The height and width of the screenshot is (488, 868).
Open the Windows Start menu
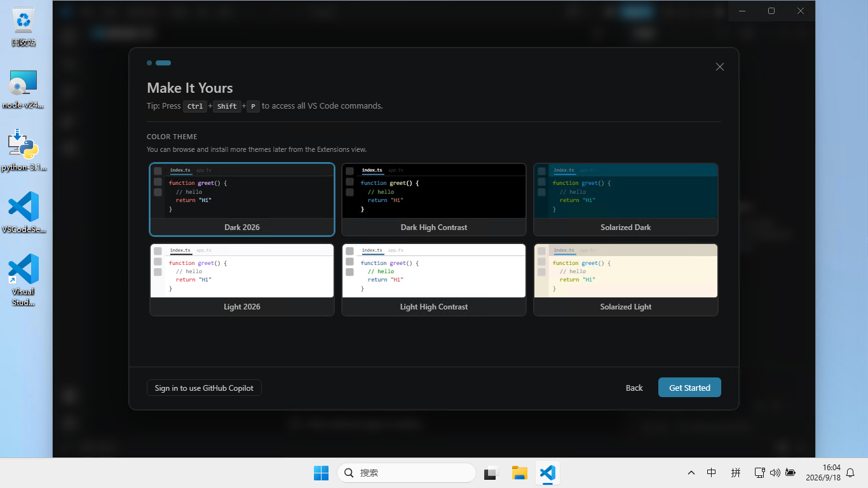pyautogui.click(x=321, y=473)
